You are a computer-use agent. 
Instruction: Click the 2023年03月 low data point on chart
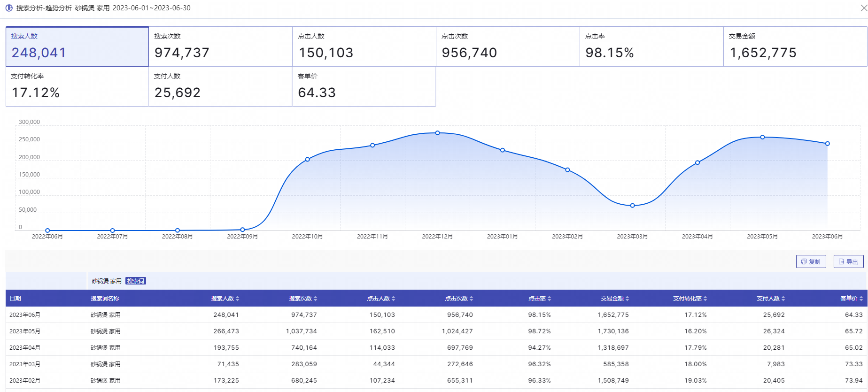pos(633,206)
